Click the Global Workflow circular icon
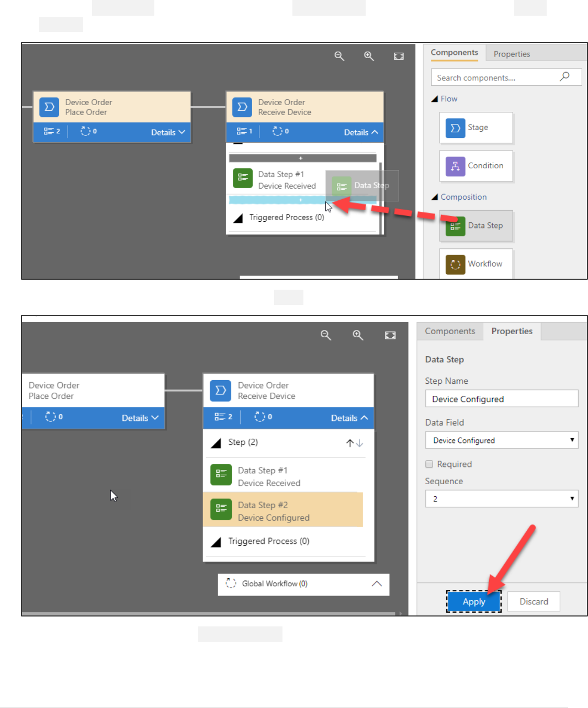 pyautogui.click(x=231, y=583)
